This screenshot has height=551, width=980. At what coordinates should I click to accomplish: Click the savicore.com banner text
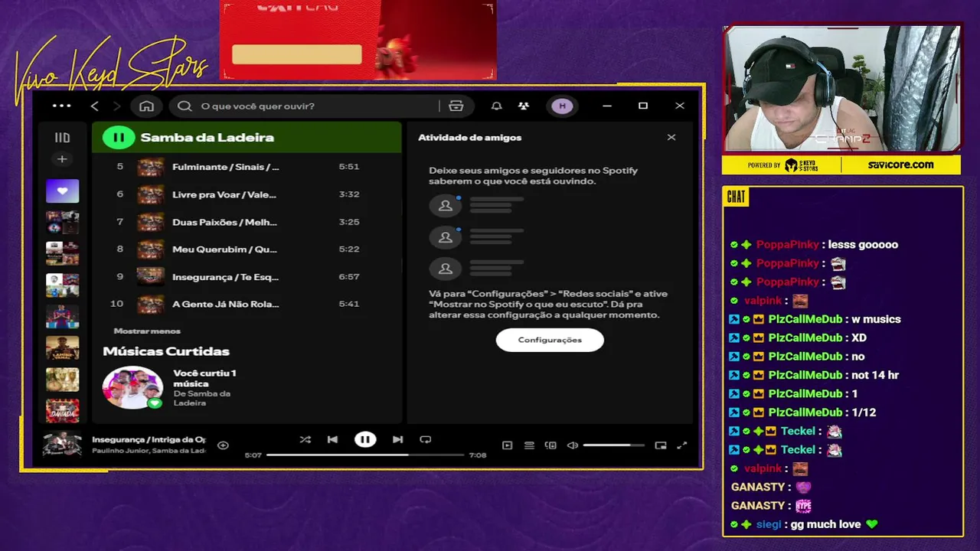900,165
